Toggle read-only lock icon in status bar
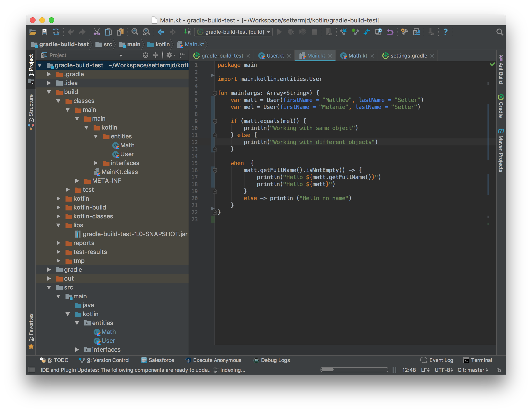The width and height of the screenshot is (532, 412). (499, 370)
